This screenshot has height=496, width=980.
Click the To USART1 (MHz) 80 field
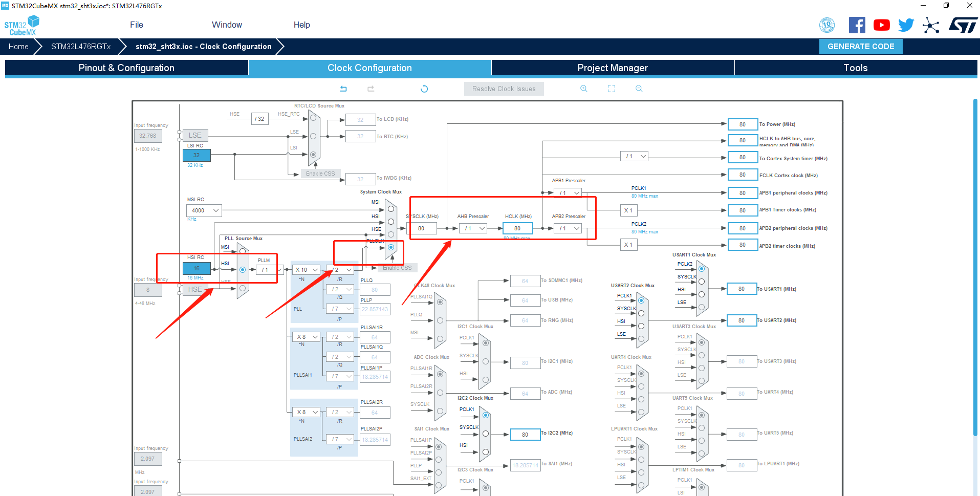pyautogui.click(x=742, y=289)
